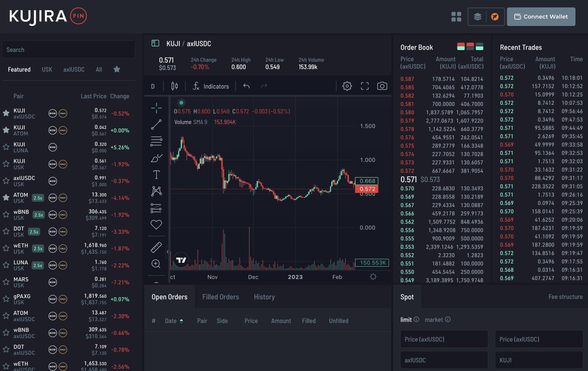Show only asks order book view

click(x=470, y=46)
